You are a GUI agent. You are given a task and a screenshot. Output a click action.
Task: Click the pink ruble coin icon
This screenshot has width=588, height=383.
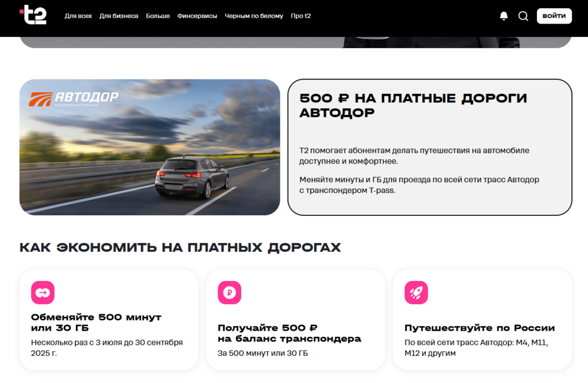[229, 292]
